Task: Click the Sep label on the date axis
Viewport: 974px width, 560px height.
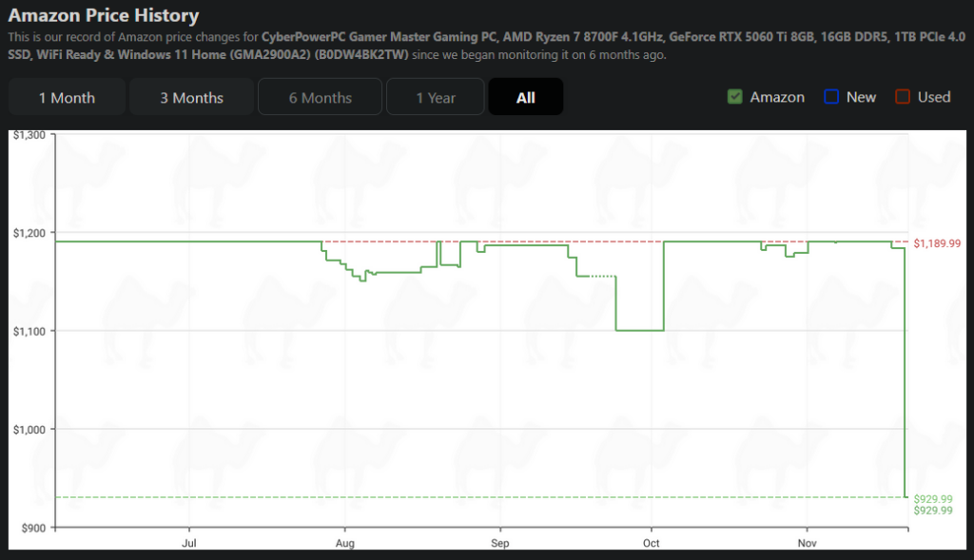Action: 500,544
